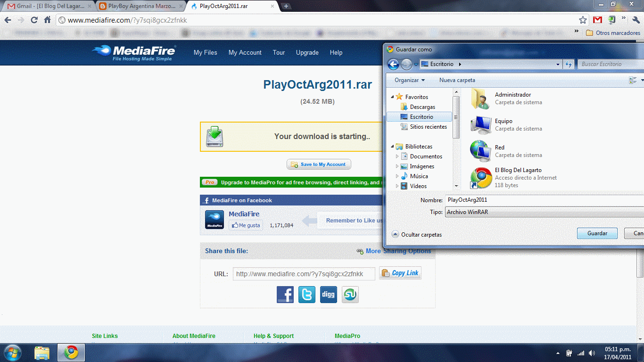The width and height of the screenshot is (644, 362).
Task: Open the Tipo Archivo WinRAR dropdown
Action: click(x=545, y=212)
